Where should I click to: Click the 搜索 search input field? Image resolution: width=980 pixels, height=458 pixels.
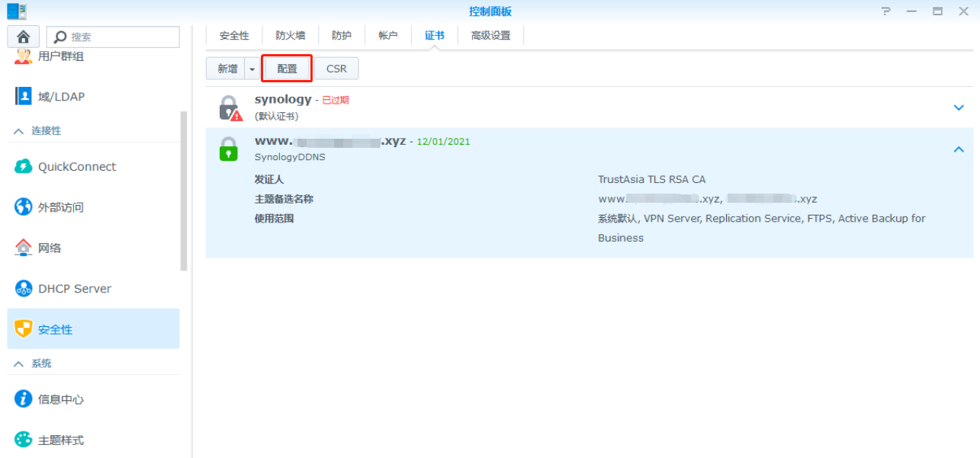point(113,37)
